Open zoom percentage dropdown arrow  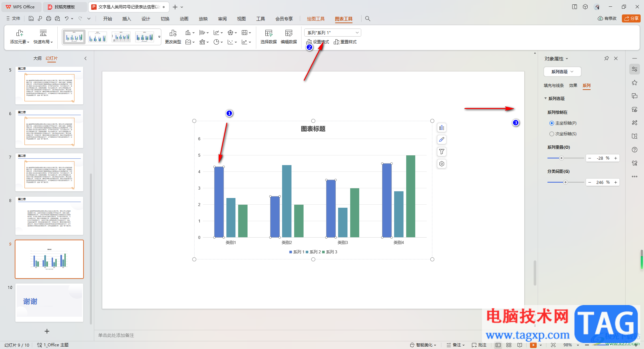pyautogui.click(x=578, y=345)
